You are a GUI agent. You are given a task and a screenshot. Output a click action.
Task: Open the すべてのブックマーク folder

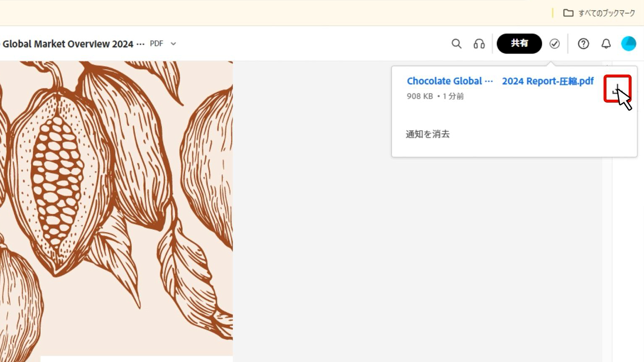[x=599, y=13]
